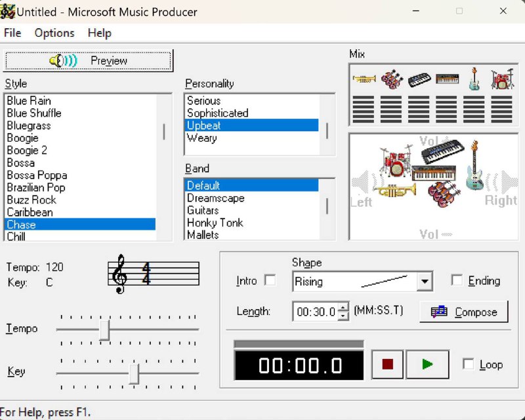Select the angled synthesizer in stereo field

point(442,151)
